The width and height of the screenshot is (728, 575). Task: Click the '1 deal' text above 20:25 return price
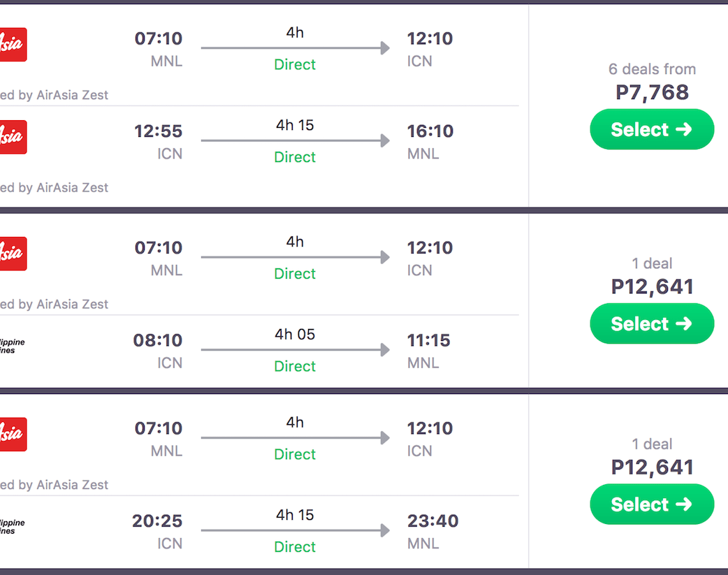(652, 444)
